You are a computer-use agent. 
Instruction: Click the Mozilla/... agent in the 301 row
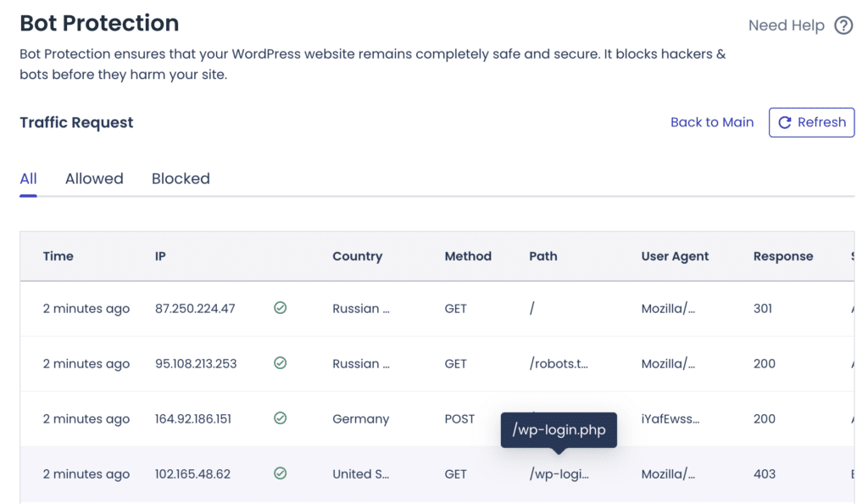pos(668,309)
